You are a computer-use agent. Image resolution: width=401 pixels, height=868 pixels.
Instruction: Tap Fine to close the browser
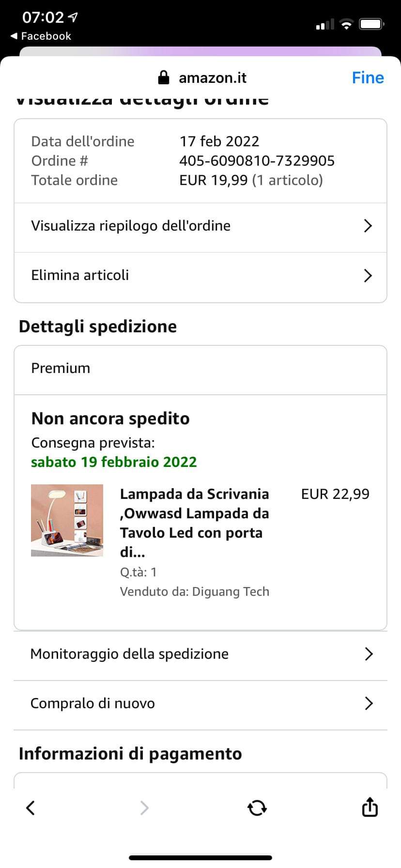click(368, 77)
